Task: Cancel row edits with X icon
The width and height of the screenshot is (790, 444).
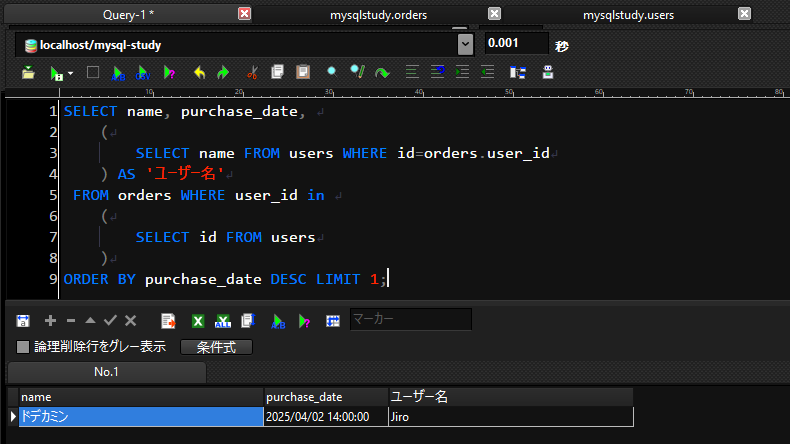Action: (130, 320)
